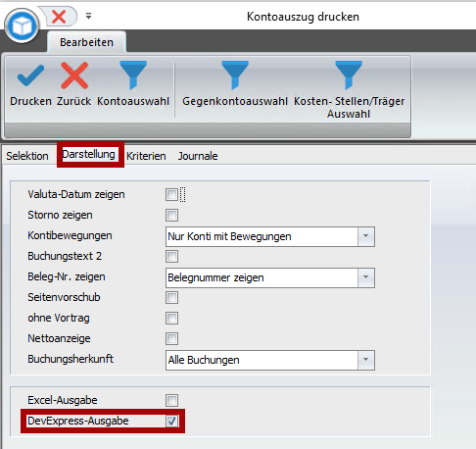Select the Bearbeiten ribbon tab
Viewport: 476px width, 449px height.
[x=87, y=42]
